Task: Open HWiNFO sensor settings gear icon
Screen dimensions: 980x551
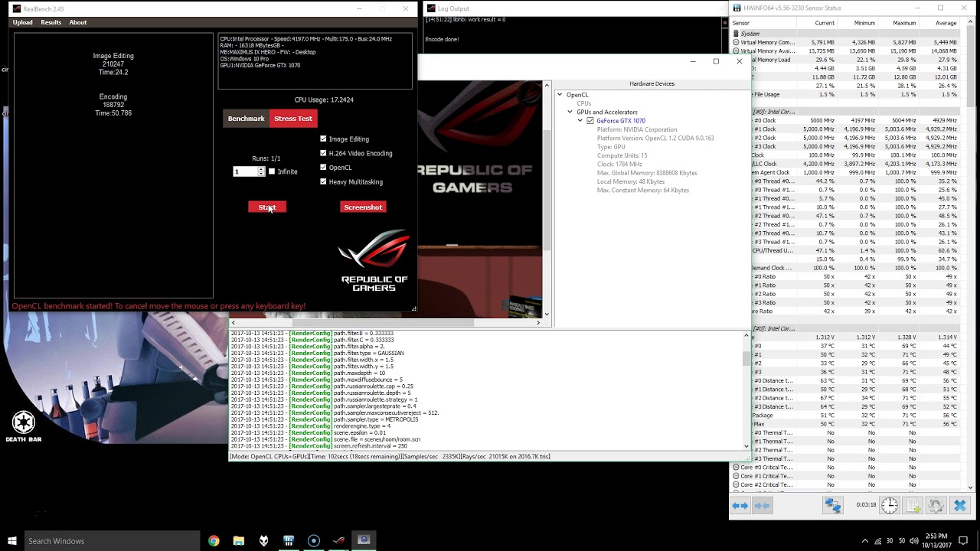Action: click(x=936, y=506)
